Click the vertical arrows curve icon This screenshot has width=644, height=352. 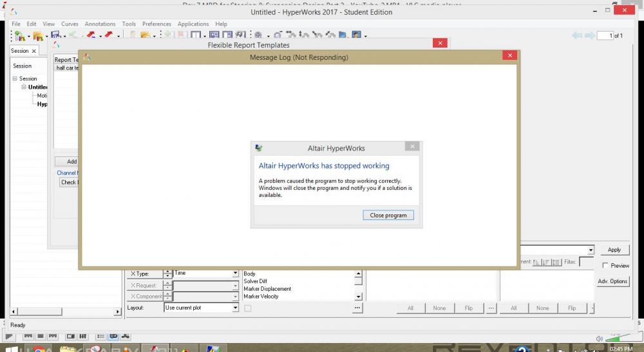point(304,35)
